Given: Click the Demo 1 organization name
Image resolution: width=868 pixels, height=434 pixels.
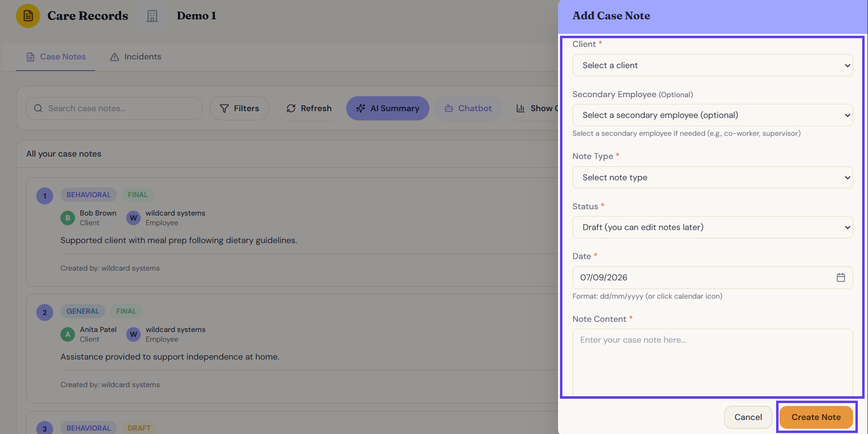Looking at the screenshot, I should click(x=197, y=15).
